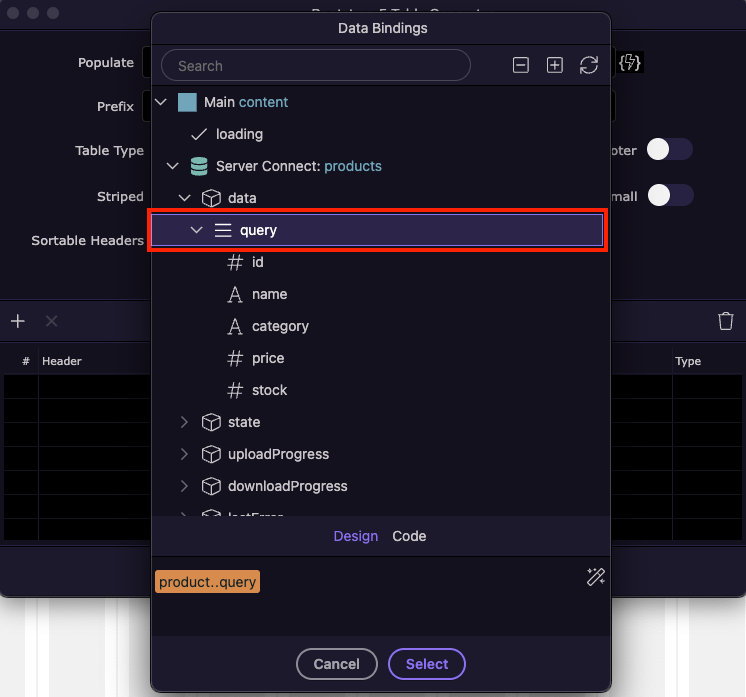746x697 pixels.
Task: Refresh the data bindings tree
Action: [x=589, y=65]
